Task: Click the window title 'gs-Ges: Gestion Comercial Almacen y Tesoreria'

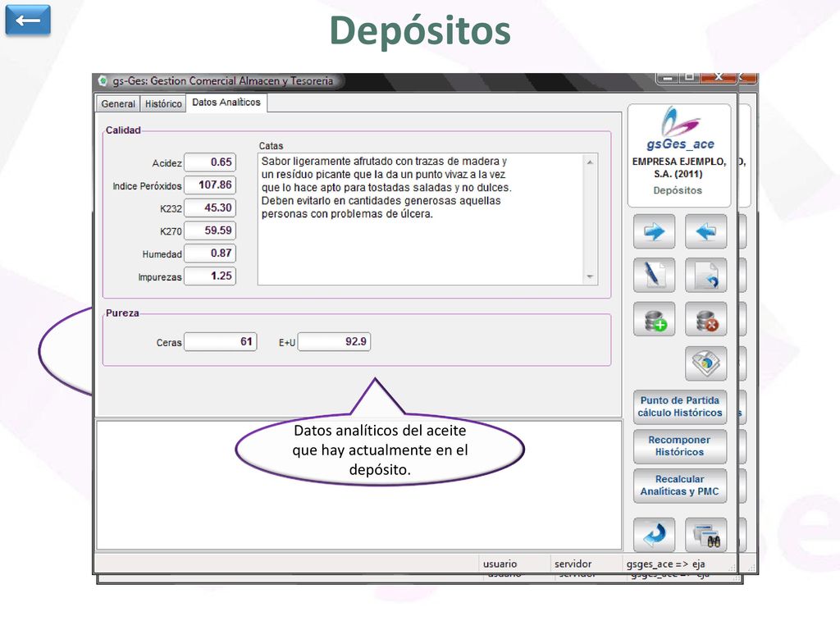Action: point(223,81)
